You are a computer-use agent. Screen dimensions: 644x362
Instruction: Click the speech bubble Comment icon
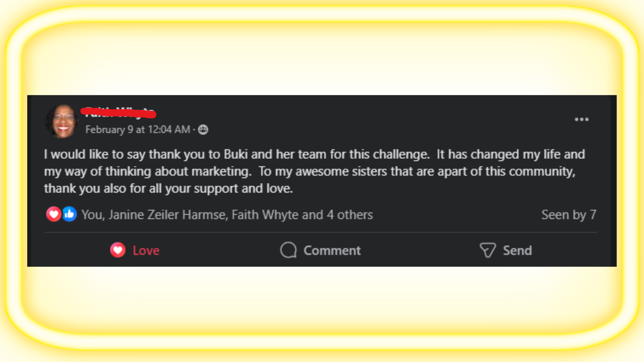(288, 250)
